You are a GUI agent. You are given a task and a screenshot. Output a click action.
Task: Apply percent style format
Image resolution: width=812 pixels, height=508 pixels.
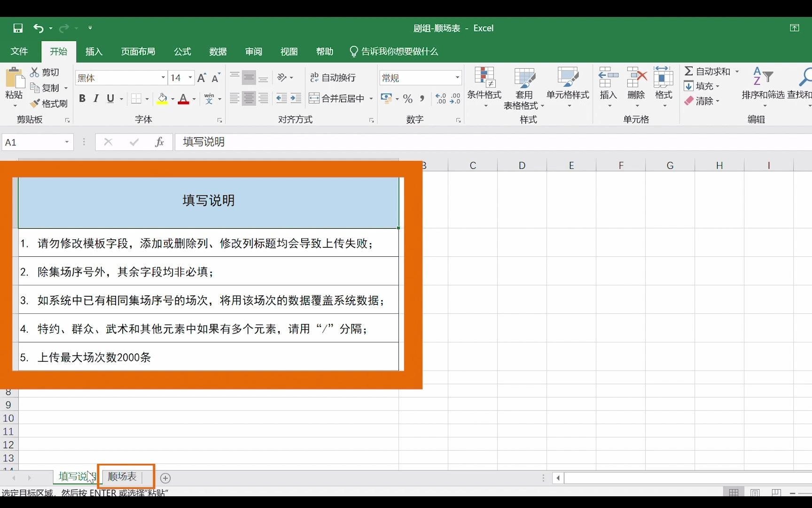tap(408, 98)
